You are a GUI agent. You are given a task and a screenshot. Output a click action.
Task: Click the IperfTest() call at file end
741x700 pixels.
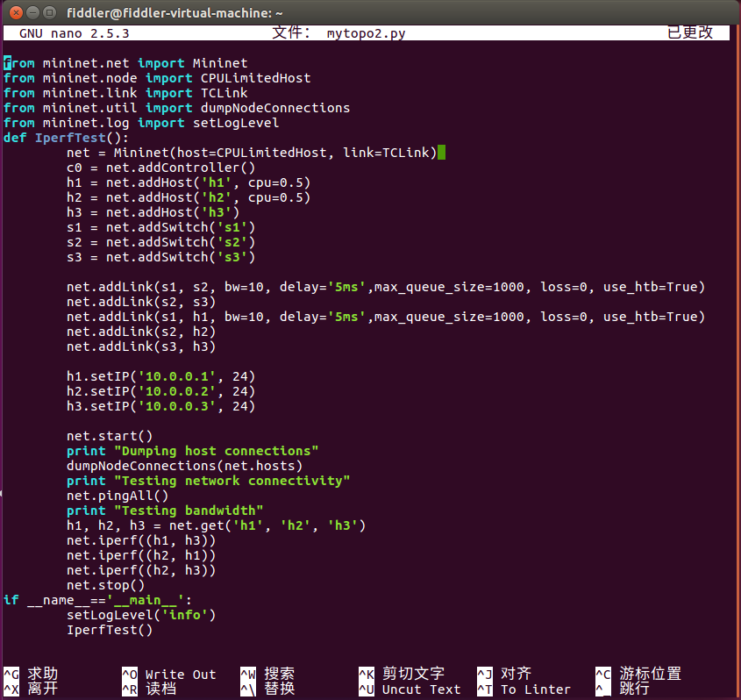(x=110, y=631)
